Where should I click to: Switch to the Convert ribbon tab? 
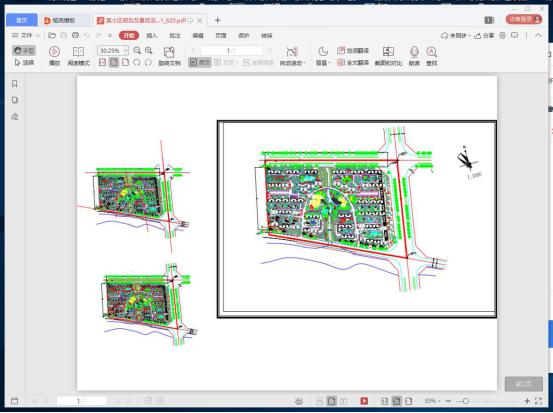[267, 35]
